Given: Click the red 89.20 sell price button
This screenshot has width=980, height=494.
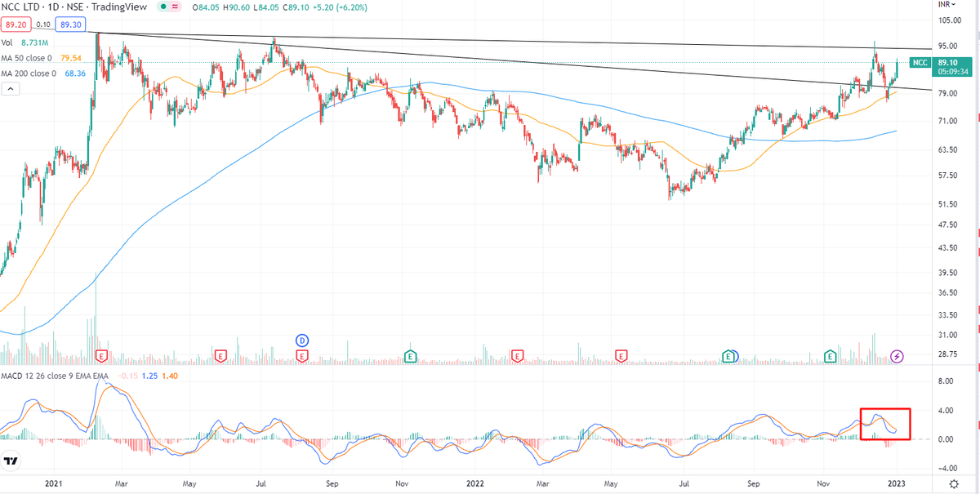Looking at the screenshot, I should (16, 25).
